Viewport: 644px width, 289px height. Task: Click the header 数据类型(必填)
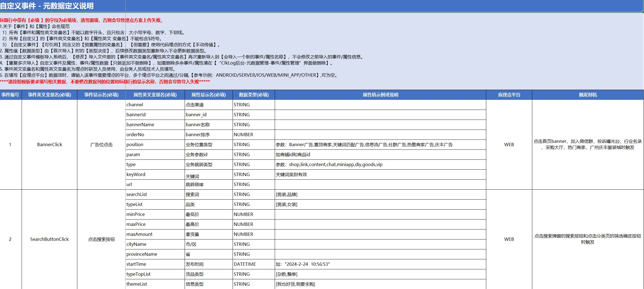[x=254, y=95]
